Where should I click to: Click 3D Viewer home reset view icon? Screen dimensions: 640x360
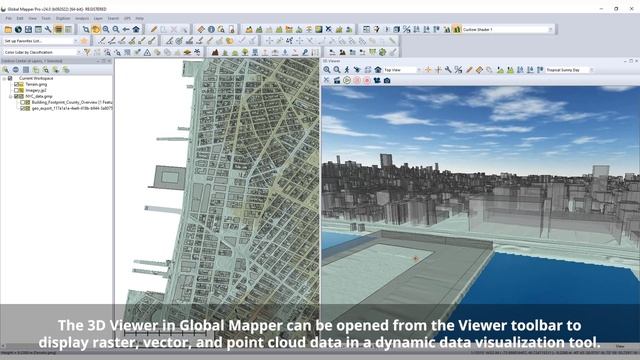[x=378, y=70]
